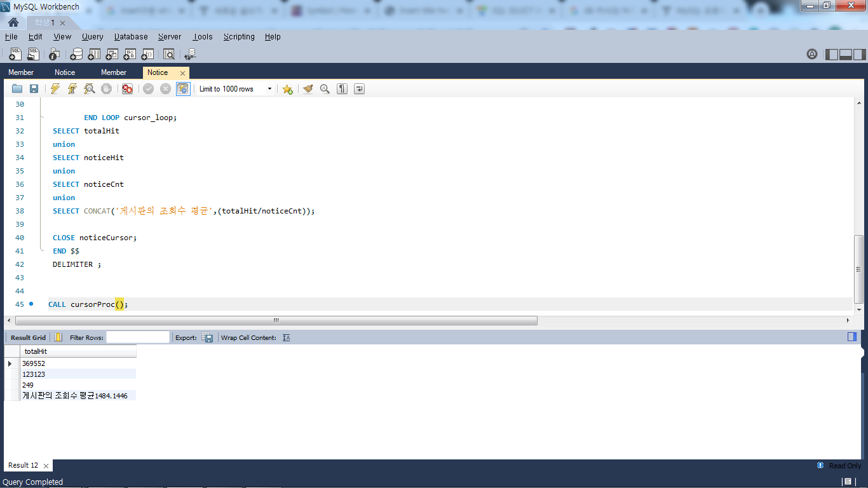Screen dimensions: 868x488
Task: Commit transaction checkmark icon
Action: [x=148, y=89]
